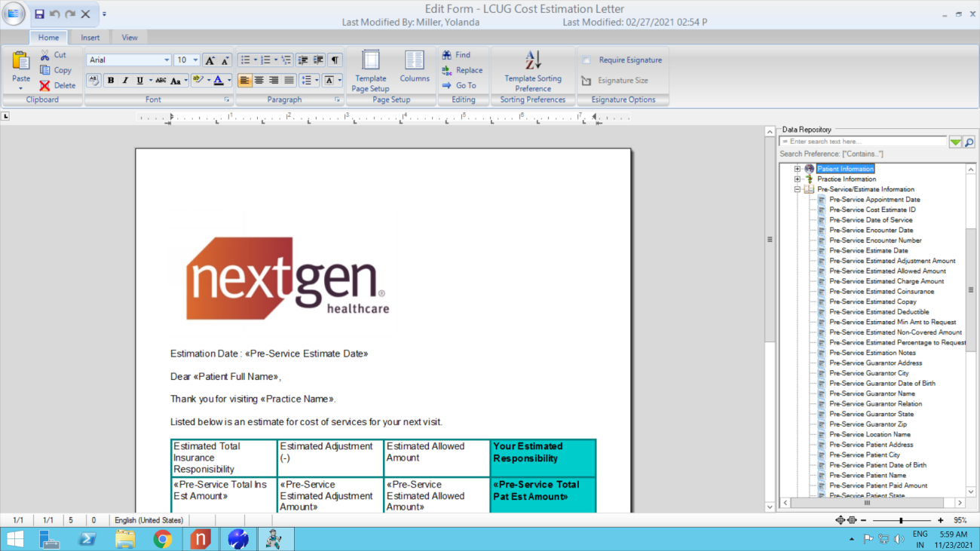Open Template Page Setup
980x551 pixels.
pyautogui.click(x=370, y=72)
